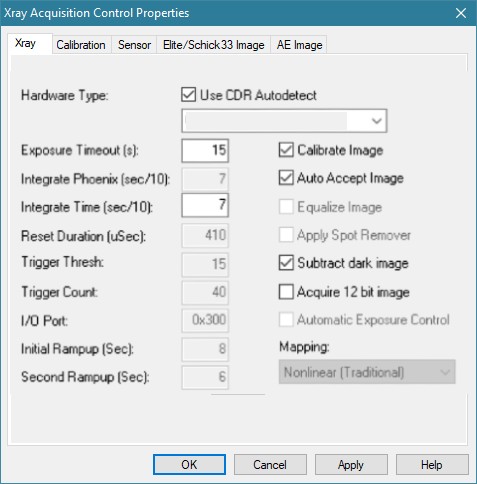
Task: Go to the AE Image tab
Action: coord(299,45)
